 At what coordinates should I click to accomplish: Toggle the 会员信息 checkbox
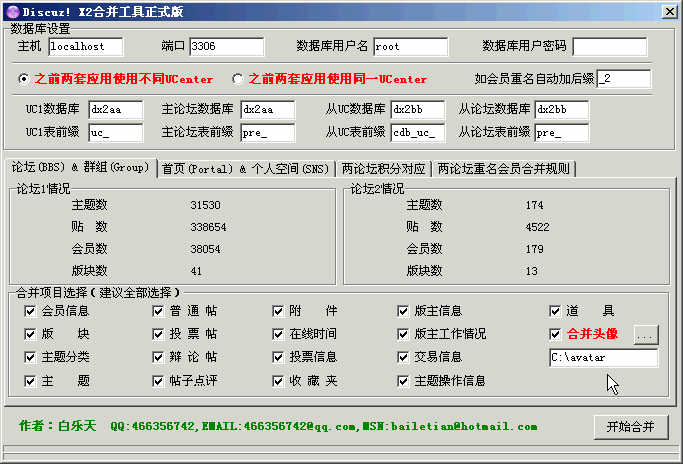point(30,311)
